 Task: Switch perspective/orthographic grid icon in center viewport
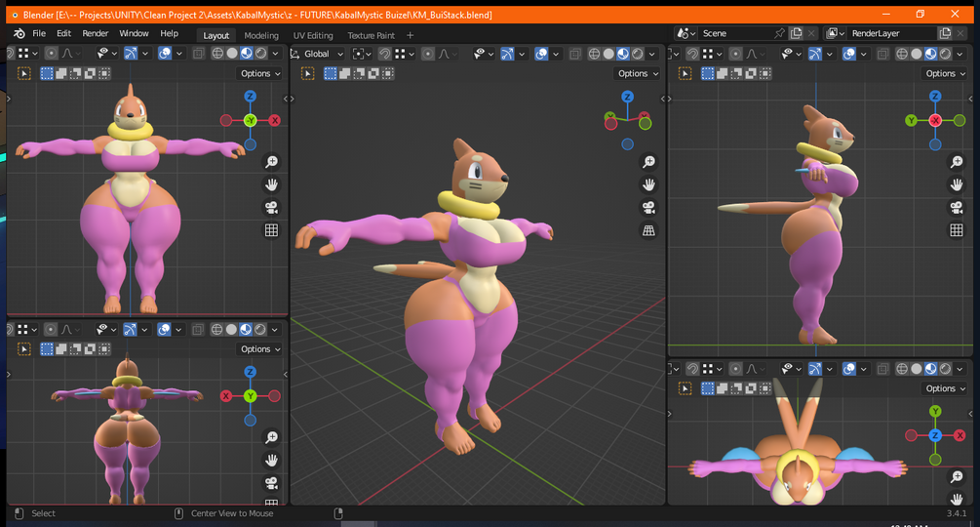coord(648,230)
